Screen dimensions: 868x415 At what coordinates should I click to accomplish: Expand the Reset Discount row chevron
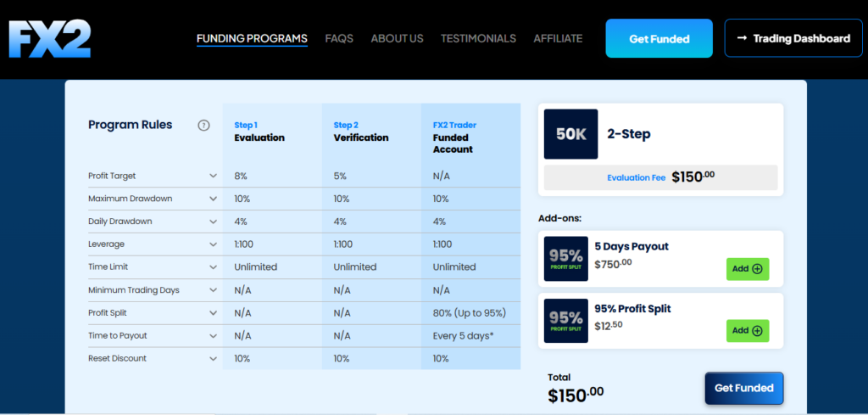(213, 358)
